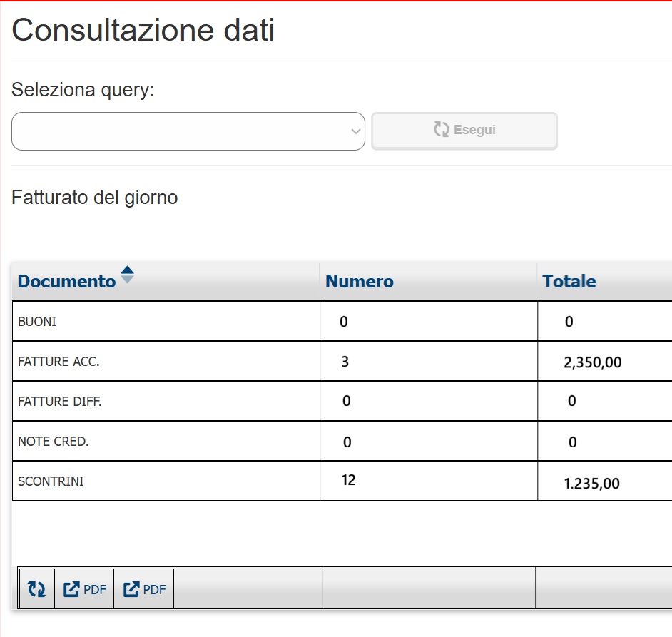Click the refresh icon in the table footer
672x637 pixels.
(37, 588)
